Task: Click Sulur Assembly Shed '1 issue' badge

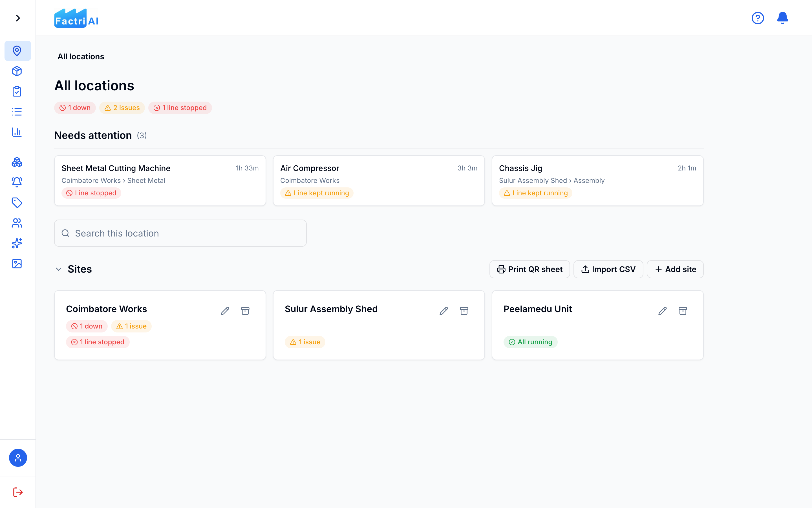Action: coord(305,342)
